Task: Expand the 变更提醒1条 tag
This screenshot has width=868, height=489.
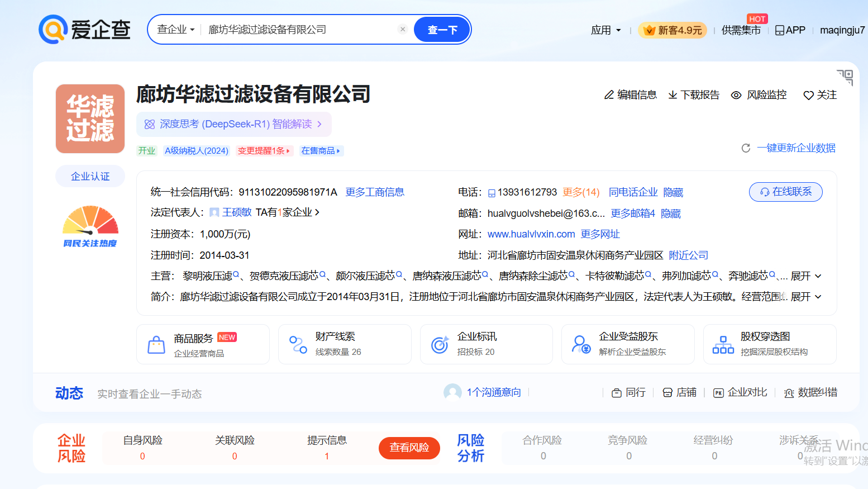Action: point(264,150)
